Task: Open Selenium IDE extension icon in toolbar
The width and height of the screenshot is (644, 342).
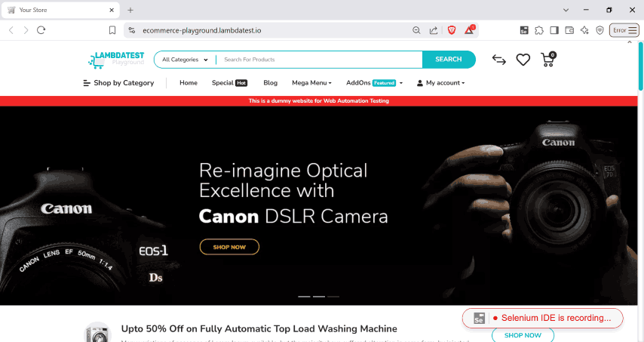Action: [524, 30]
